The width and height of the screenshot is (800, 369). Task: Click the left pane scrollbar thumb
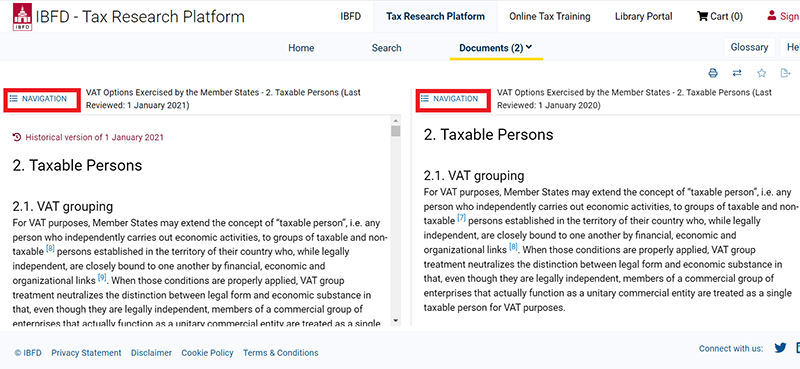tap(395, 131)
